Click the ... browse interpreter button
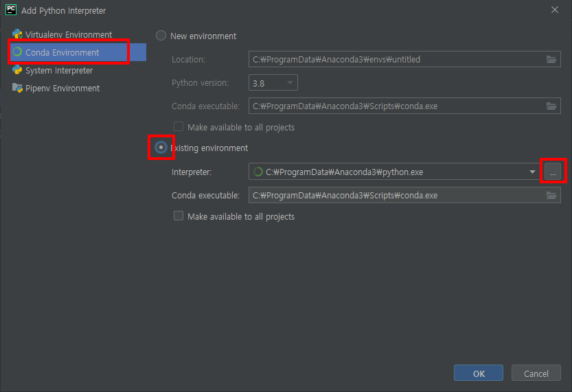Image resolution: width=572 pixels, height=392 pixels. (x=553, y=172)
